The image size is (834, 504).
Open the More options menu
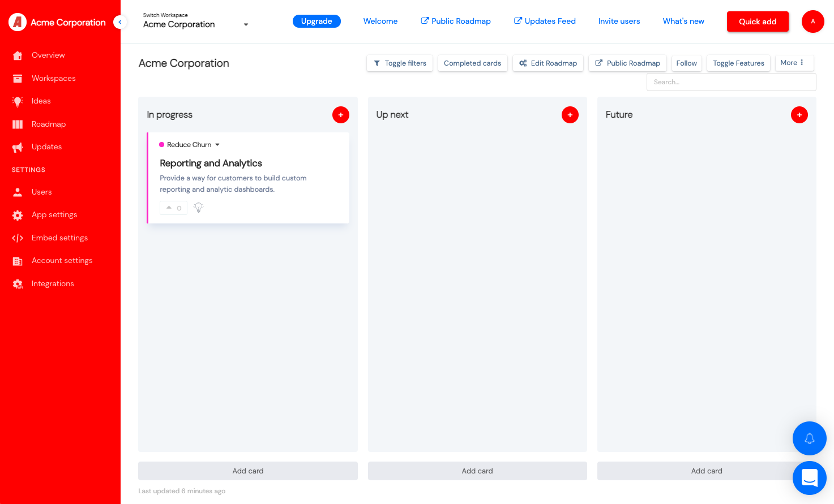794,63
